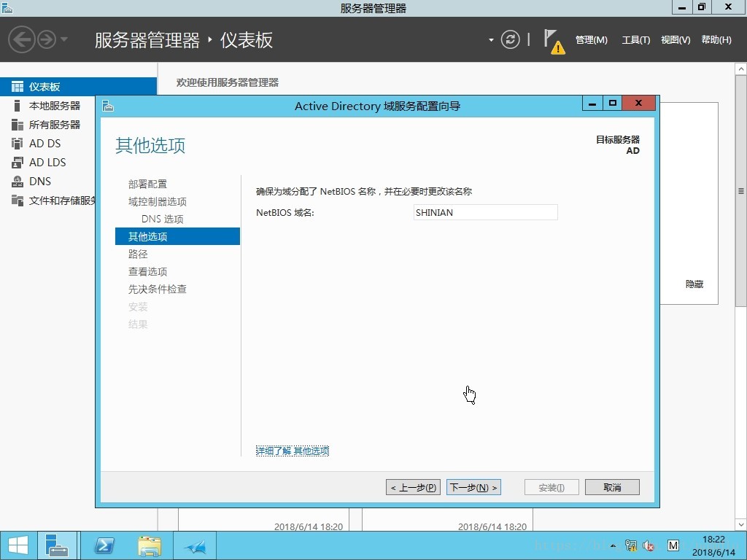This screenshot has width=747, height=560.
Task: Go to 路径 wizard step
Action: click(x=138, y=254)
